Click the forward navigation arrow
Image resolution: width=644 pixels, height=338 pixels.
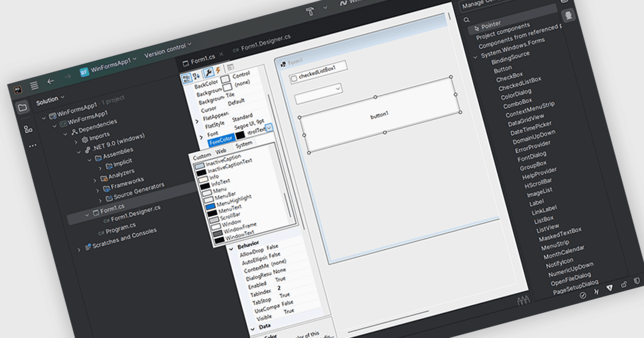[x=68, y=78]
